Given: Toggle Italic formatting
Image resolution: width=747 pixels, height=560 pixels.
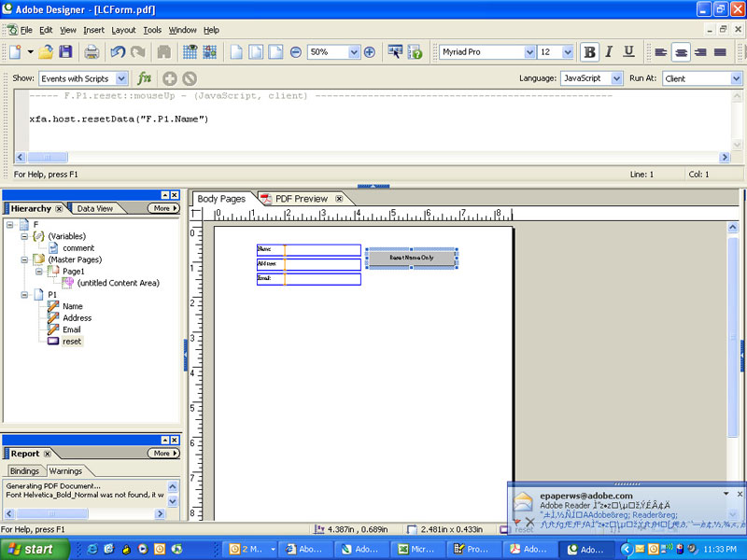Looking at the screenshot, I should click(x=609, y=52).
